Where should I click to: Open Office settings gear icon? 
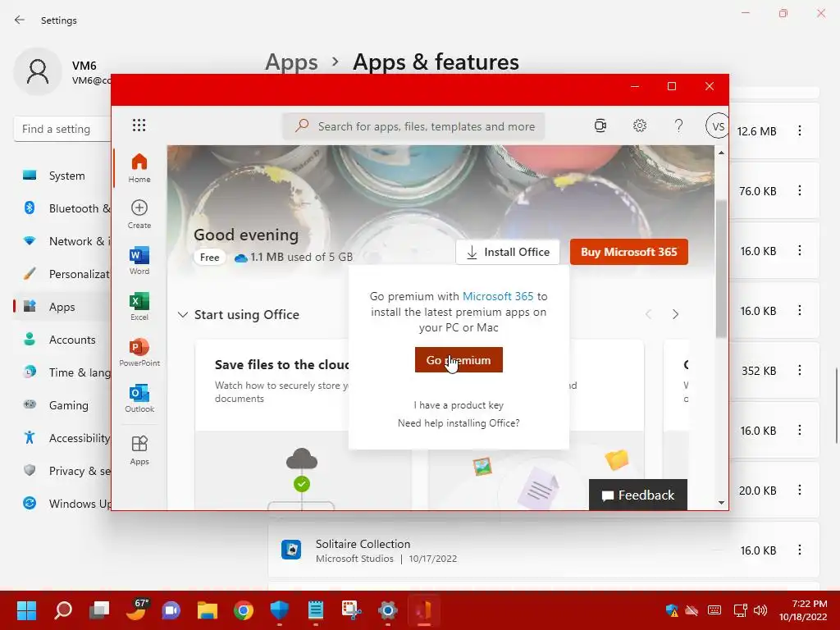[x=640, y=126]
